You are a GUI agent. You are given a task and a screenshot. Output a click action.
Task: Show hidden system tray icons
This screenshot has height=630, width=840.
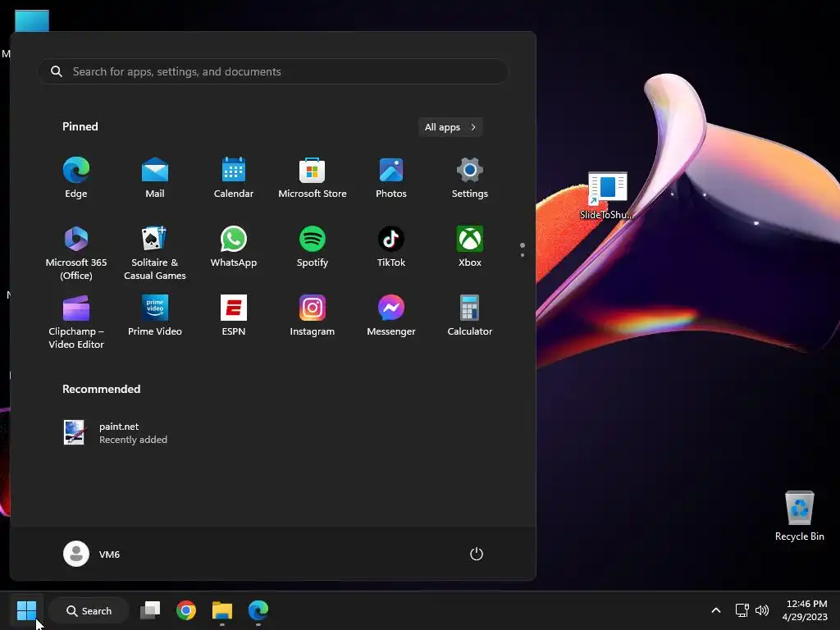pyautogui.click(x=715, y=610)
